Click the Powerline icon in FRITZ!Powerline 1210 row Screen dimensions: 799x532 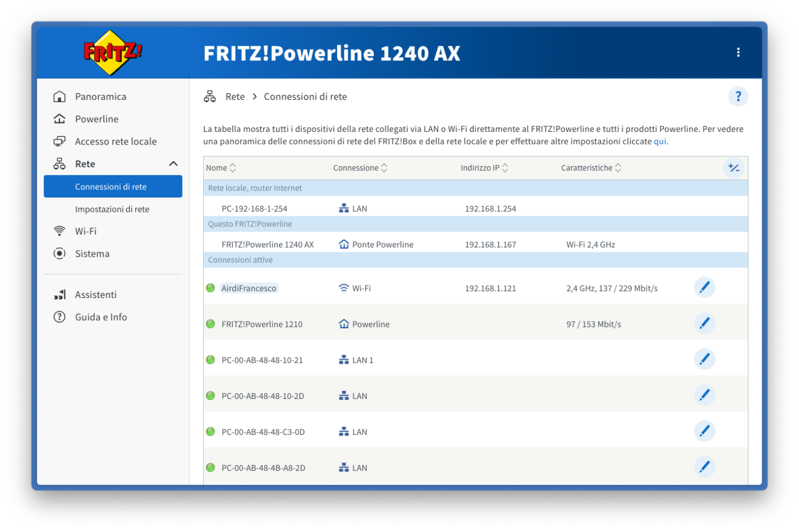click(344, 324)
